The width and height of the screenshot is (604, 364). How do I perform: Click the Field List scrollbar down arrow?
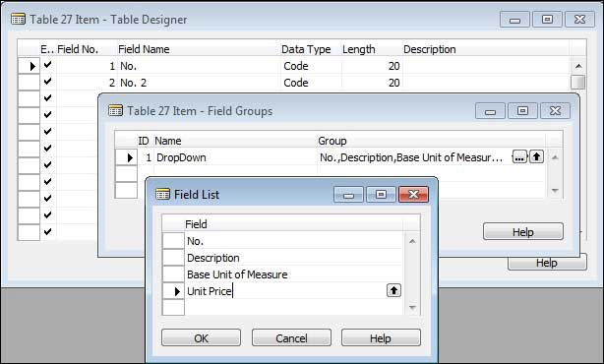[x=412, y=307]
